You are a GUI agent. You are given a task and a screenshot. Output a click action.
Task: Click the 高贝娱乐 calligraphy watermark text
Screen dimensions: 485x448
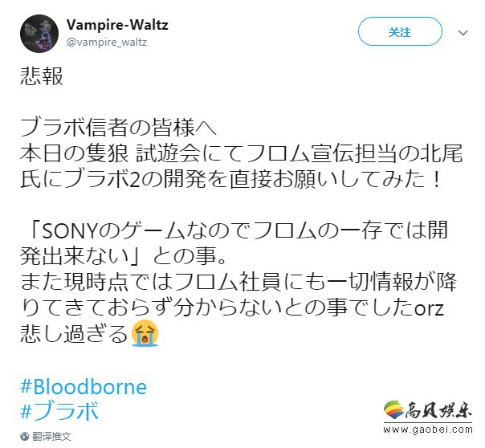click(x=438, y=410)
